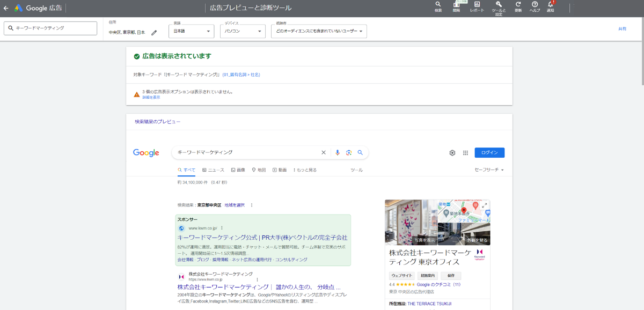The image size is (644, 310).
Task: Click three-dot menu next to 地域を選択
Action: (252, 205)
